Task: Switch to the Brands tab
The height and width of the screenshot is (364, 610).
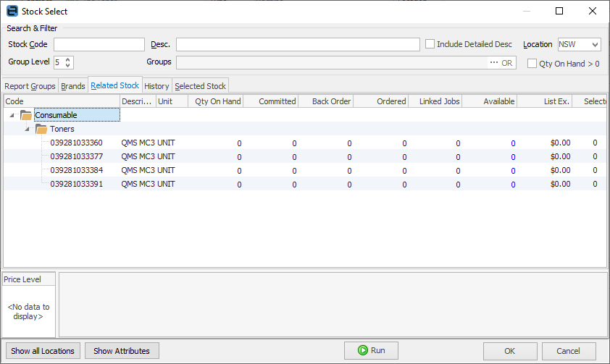Action: click(72, 86)
